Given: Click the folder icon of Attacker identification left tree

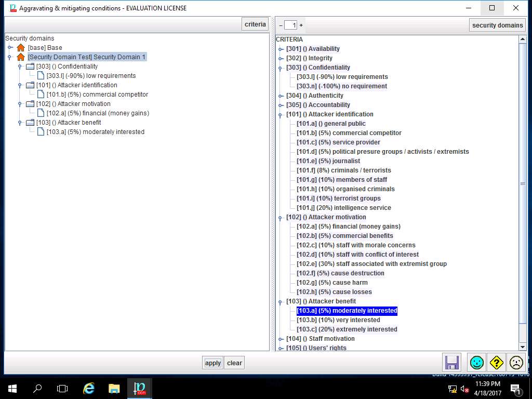Looking at the screenshot, I should tap(30, 85).
